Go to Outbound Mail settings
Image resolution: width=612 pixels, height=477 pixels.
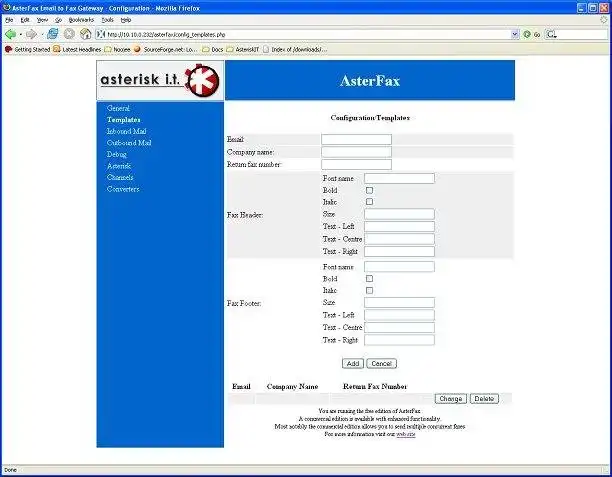(129, 143)
